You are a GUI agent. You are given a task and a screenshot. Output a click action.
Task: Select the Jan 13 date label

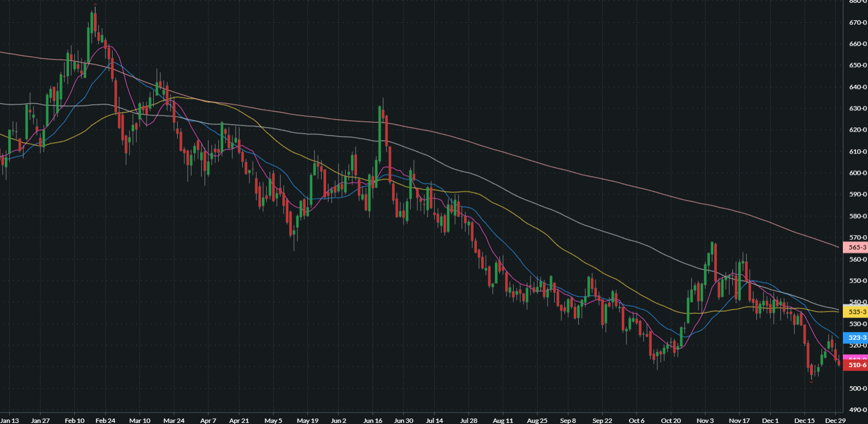tap(9, 421)
